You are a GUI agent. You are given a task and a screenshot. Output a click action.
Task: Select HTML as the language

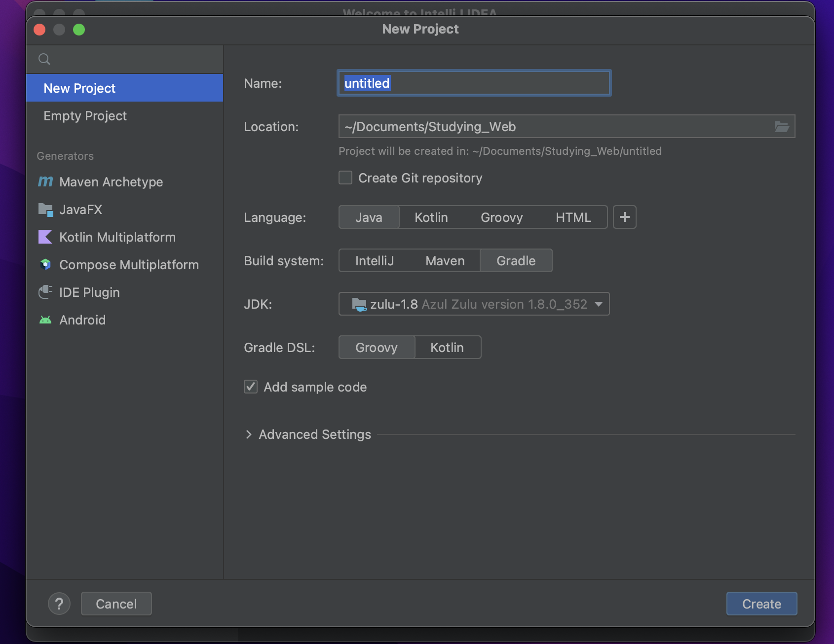pos(573,217)
